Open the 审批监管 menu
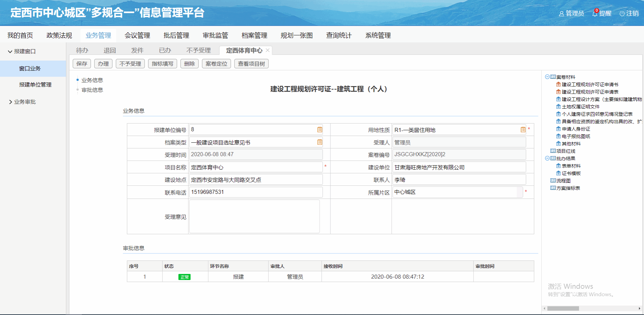Screen dimensions: 644x315 point(216,35)
